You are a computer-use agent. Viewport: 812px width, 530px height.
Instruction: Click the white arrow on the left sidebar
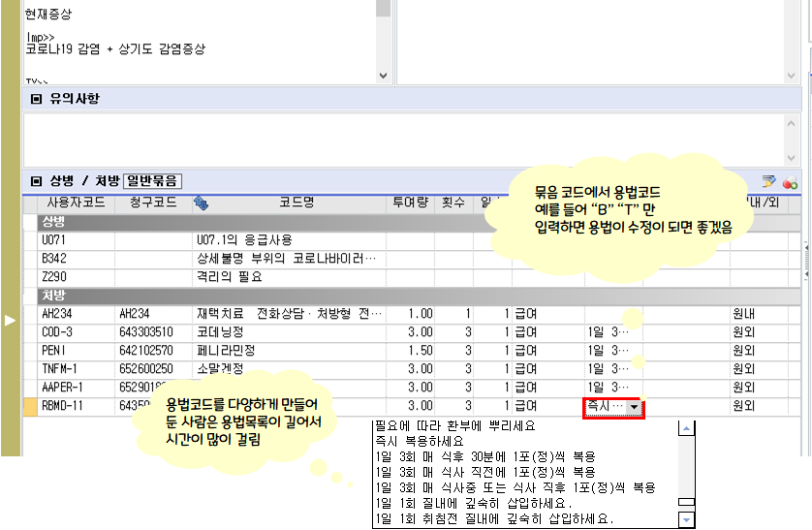point(10,320)
